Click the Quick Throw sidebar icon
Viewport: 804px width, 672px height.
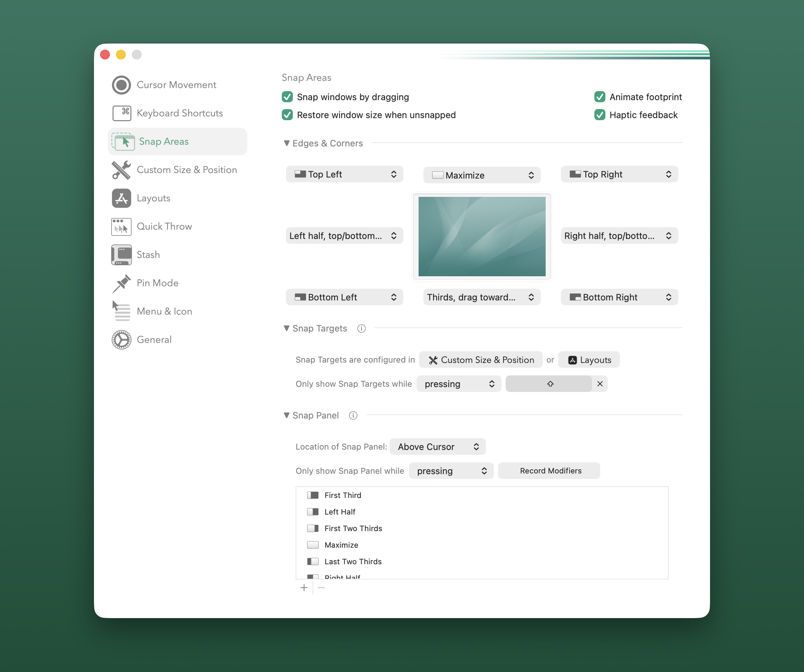[x=121, y=227]
